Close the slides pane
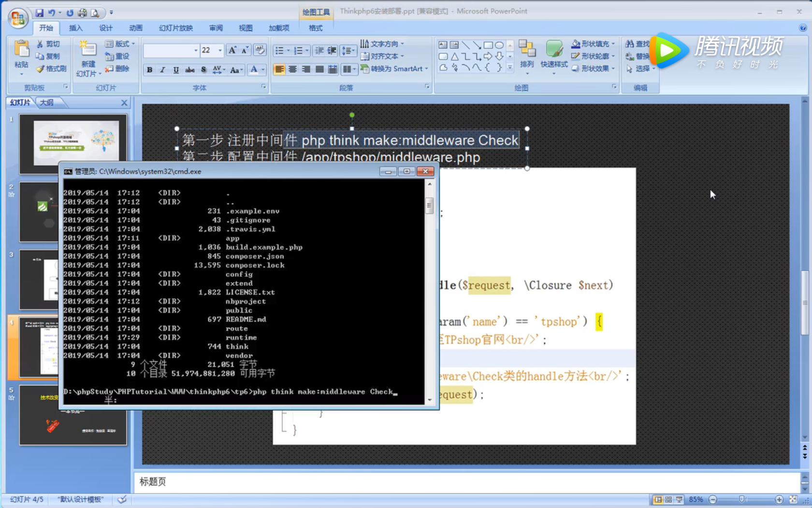The width and height of the screenshot is (812, 508). coord(124,103)
